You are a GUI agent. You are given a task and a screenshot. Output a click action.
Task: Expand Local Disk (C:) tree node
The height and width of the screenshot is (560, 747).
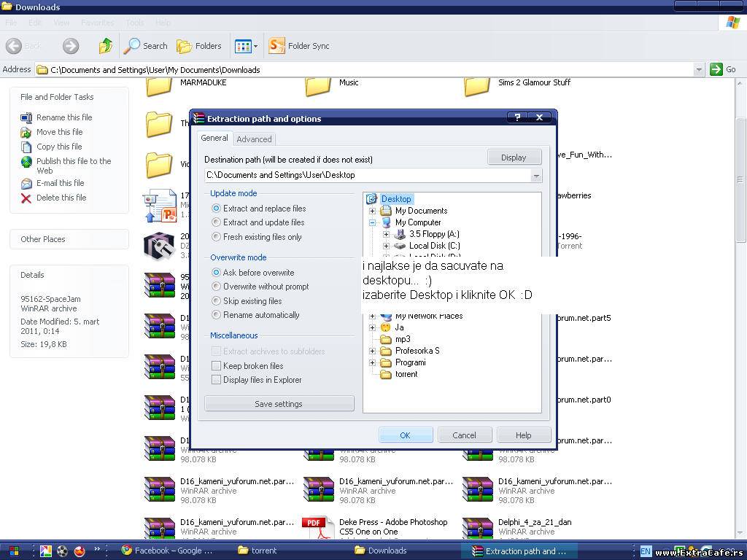click(x=387, y=246)
